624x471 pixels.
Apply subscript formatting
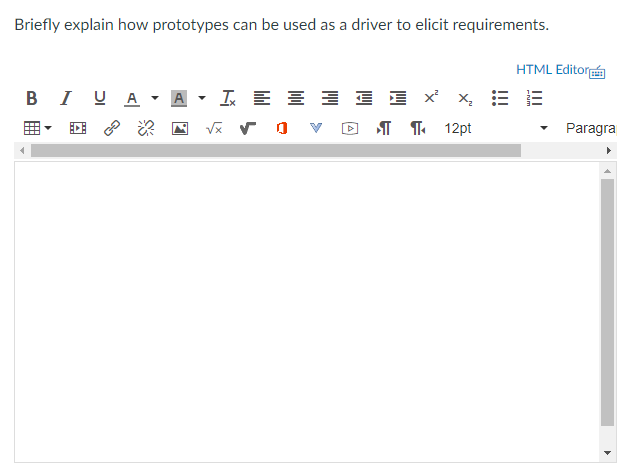click(465, 99)
